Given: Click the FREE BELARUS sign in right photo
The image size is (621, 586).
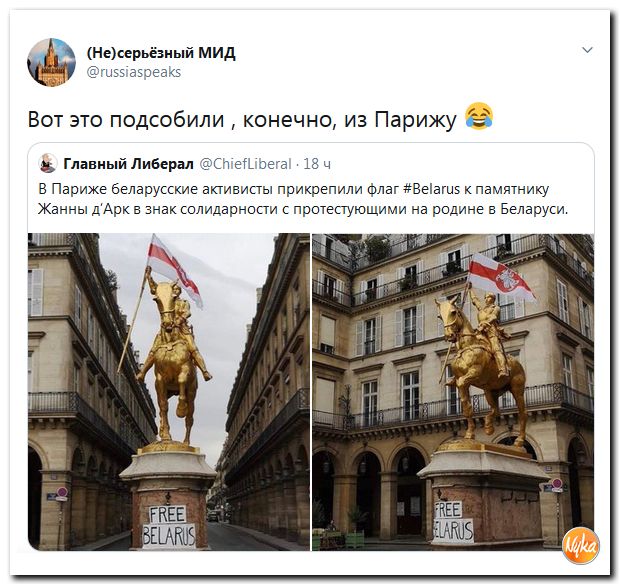Looking at the screenshot, I should click(453, 521).
